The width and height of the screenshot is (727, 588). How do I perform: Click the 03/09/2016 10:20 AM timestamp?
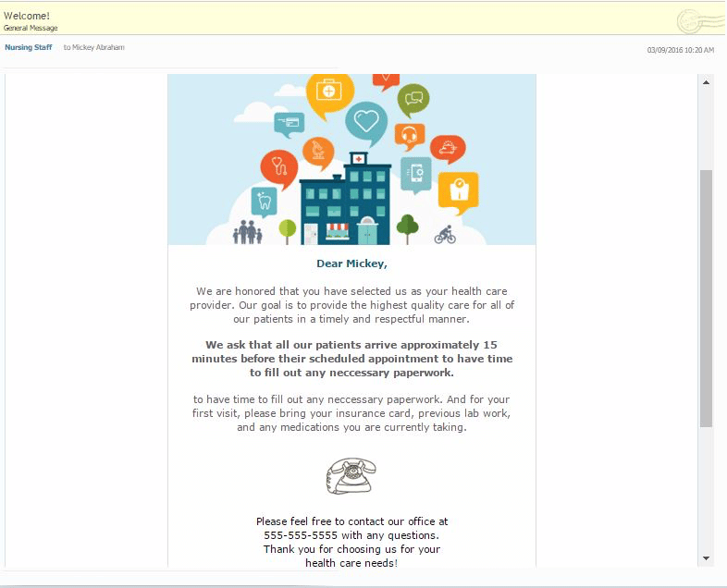click(x=680, y=50)
